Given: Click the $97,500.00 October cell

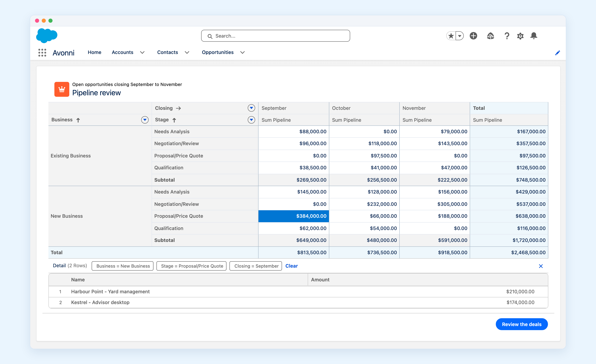Looking at the screenshot, I should coord(364,156).
